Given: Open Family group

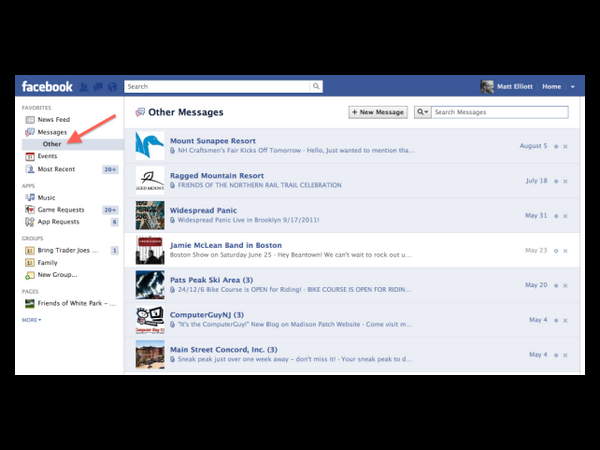Looking at the screenshot, I should coord(47,262).
